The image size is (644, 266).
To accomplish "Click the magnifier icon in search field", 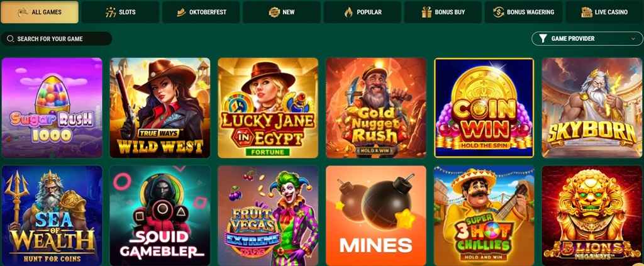I will 10,39.
